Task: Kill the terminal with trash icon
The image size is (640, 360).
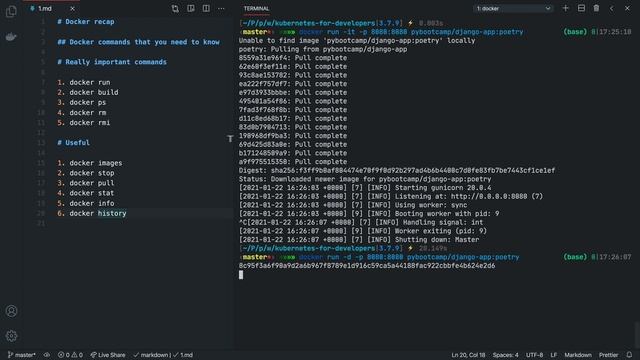Action: pos(596,8)
